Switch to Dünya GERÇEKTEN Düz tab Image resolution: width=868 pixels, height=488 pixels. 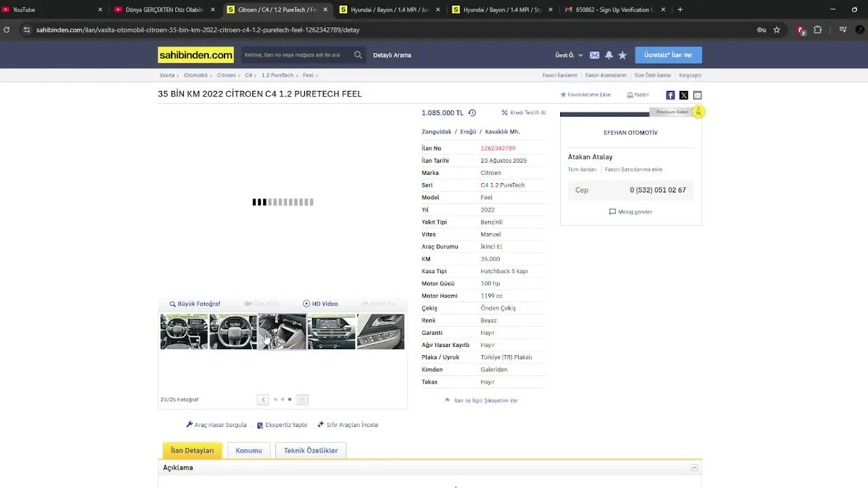click(x=165, y=9)
